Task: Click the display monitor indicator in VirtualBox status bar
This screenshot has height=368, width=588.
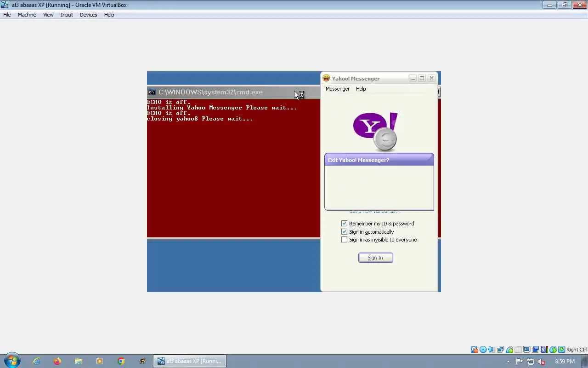Action: click(x=527, y=350)
